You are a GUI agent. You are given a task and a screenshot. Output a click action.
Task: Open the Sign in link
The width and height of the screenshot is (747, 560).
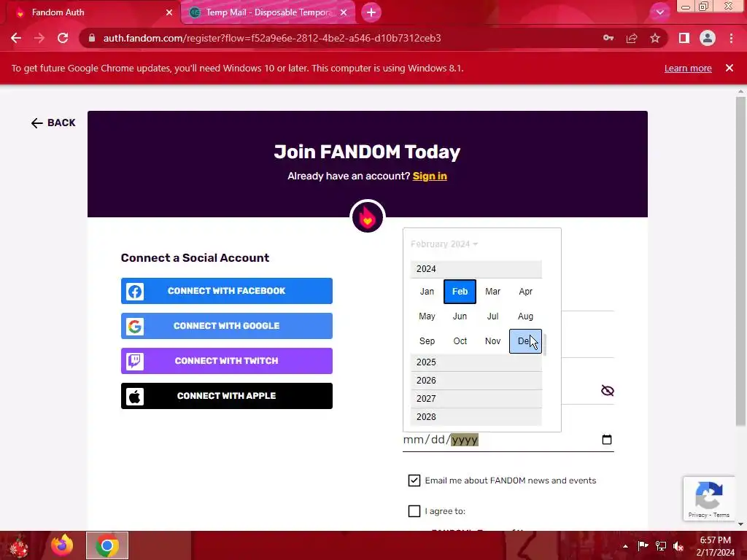(430, 176)
